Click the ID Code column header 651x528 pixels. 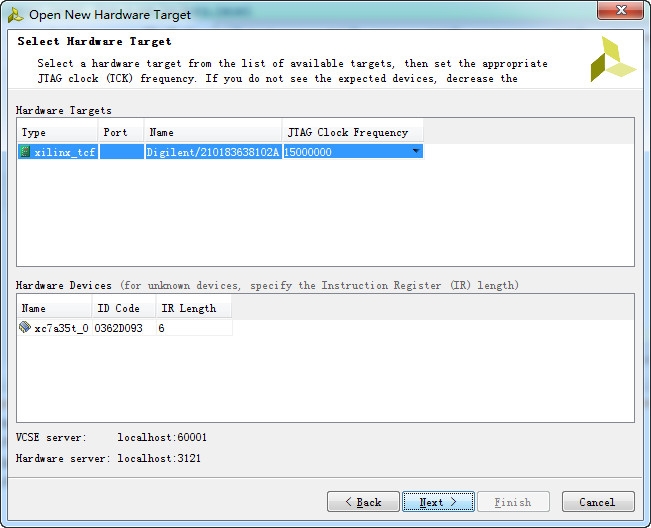pos(123,308)
